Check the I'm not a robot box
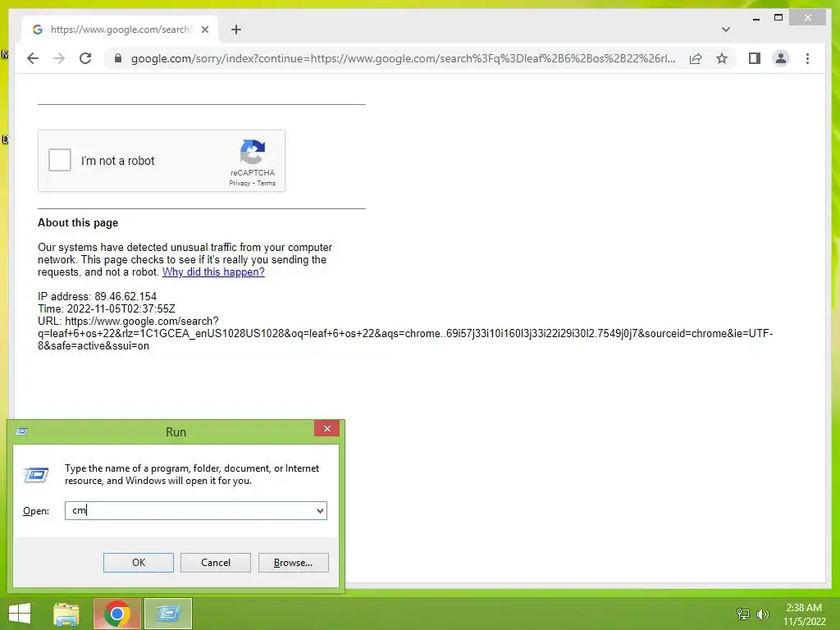Screen dimensions: 840x630 [59, 160]
